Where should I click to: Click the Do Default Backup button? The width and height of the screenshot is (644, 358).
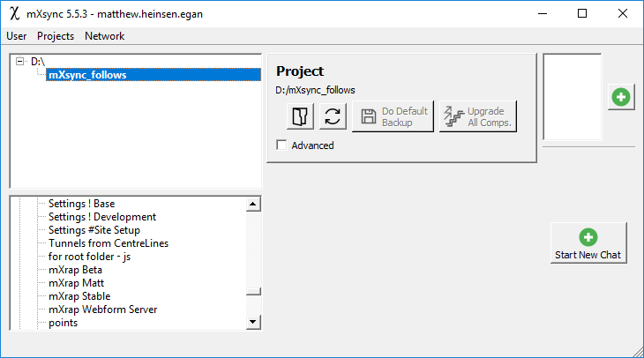(x=393, y=117)
